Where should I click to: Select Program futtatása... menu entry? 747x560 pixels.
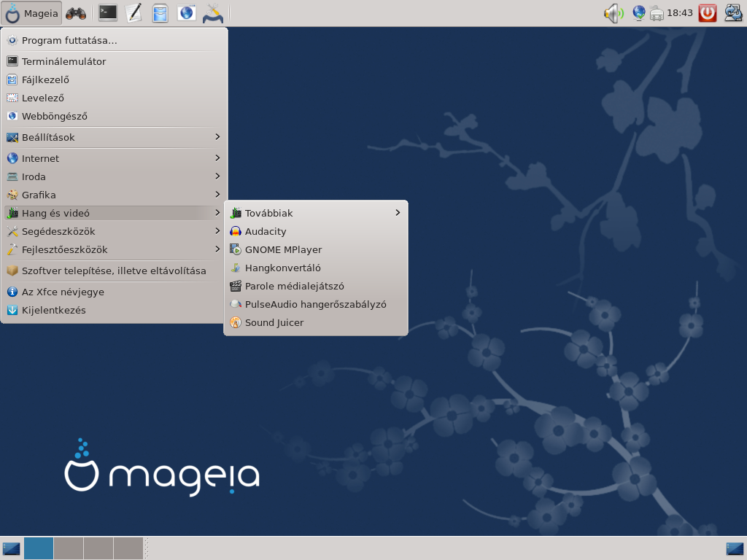click(x=114, y=41)
